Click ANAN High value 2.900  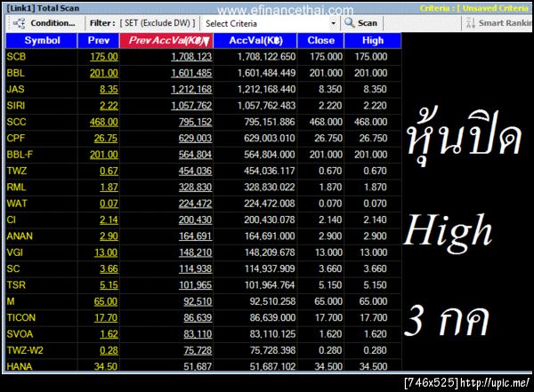point(375,236)
